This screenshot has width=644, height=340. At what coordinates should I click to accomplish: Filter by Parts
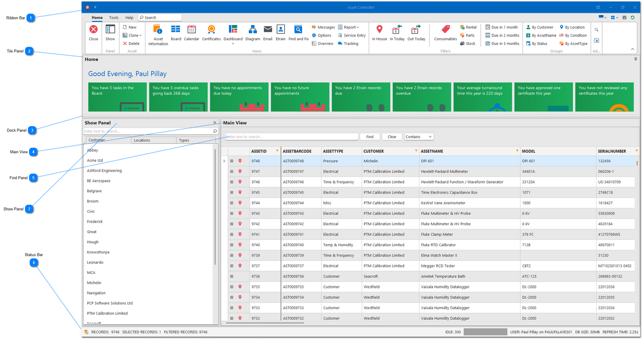(467, 35)
